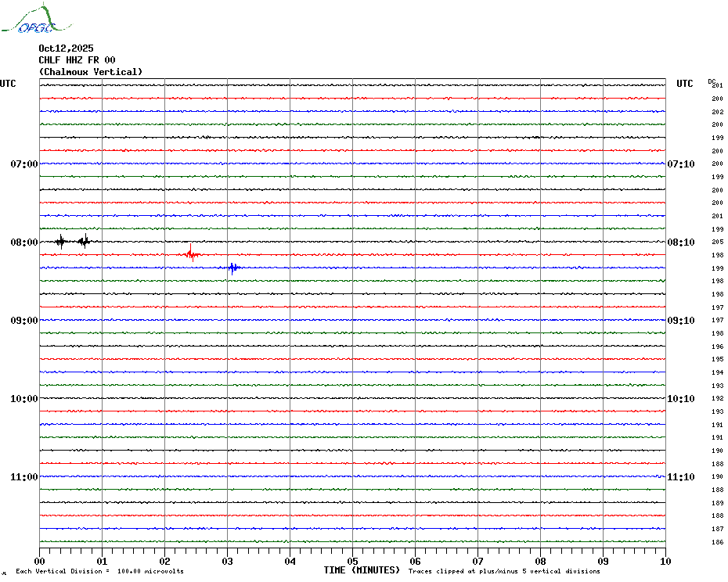This screenshot has width=728, height=582.
Task: Click the TIME (MINUTES) axis title
Action: 362,570
